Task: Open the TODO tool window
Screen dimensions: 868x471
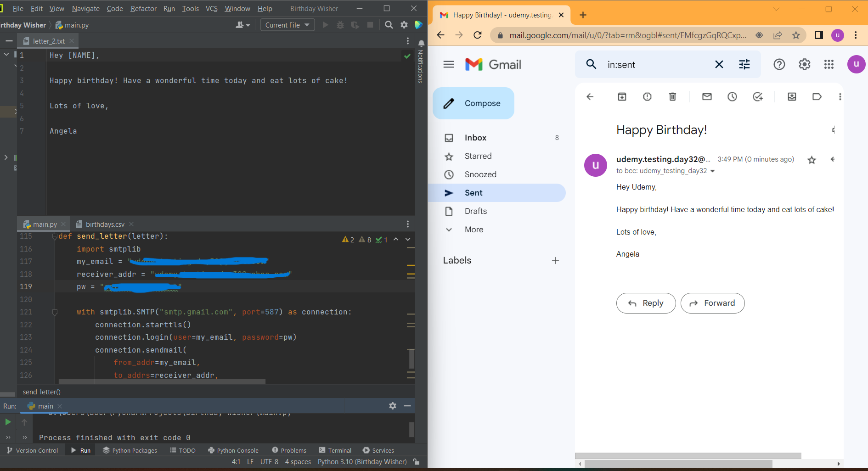Action: (183, 450)
